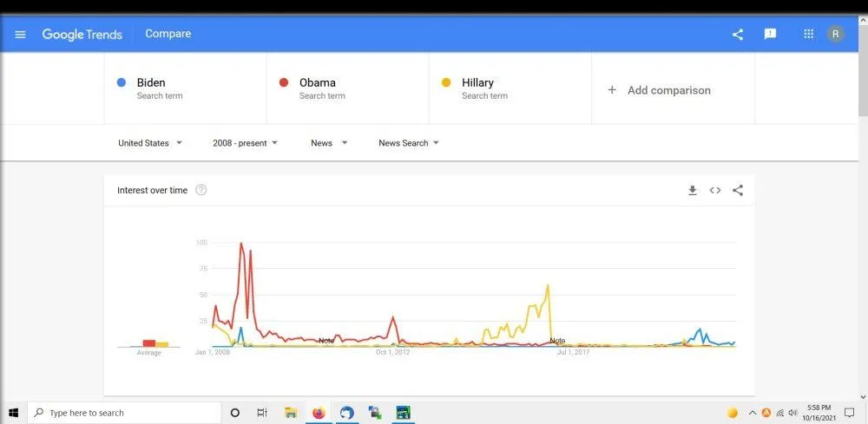The height and width of the screenshot is (424, 868).
Task: Open the hamburger main menu
Action: (x=21, y=35)
